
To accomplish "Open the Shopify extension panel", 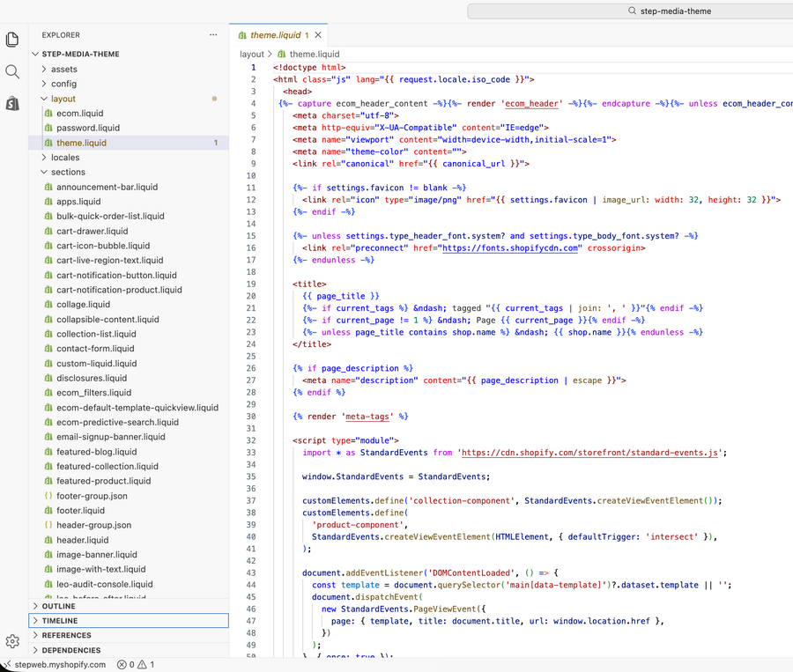I will [x=12, y=104].
